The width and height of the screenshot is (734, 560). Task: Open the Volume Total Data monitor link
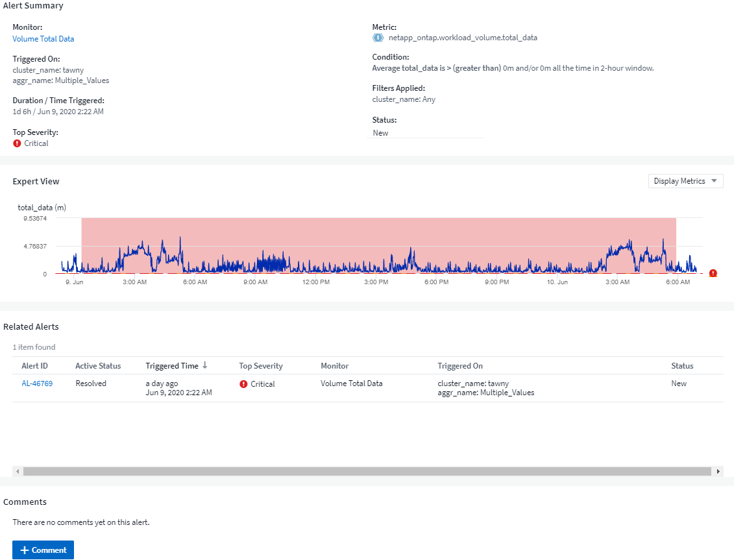click(43, 39)
